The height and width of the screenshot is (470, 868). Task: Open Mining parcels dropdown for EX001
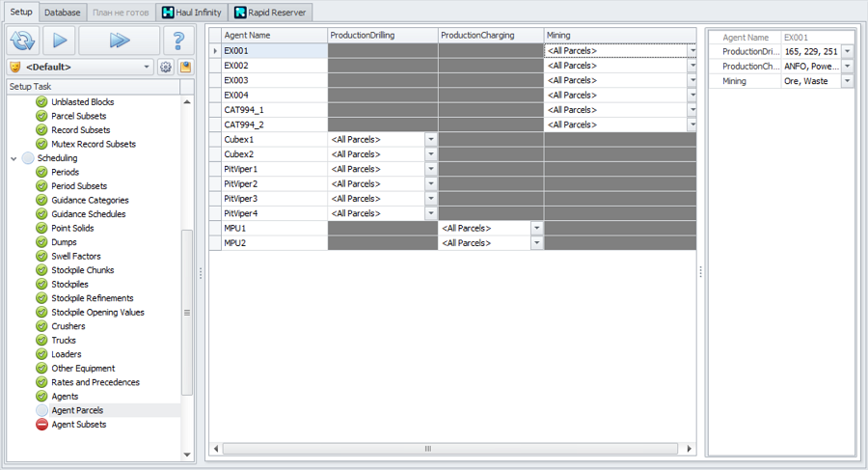(x=692, y=51)
